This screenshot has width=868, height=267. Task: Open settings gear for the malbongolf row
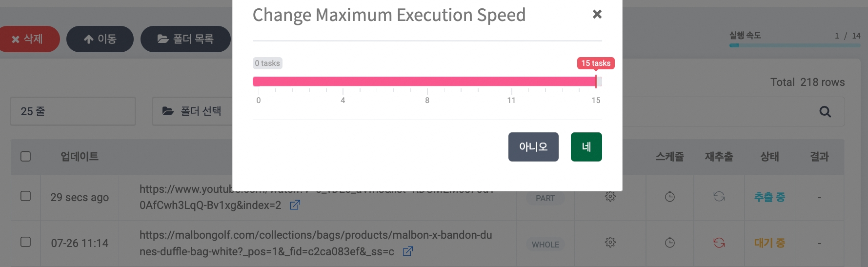pos(610,243)
